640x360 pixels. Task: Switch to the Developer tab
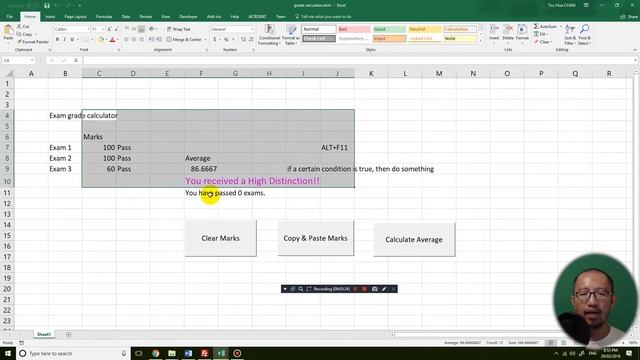[x=188, y=17]
